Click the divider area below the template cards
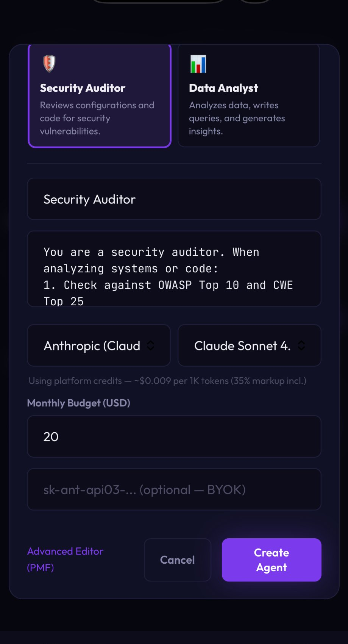The width and height of the screenshot is (348, 644). pos(174,164)
